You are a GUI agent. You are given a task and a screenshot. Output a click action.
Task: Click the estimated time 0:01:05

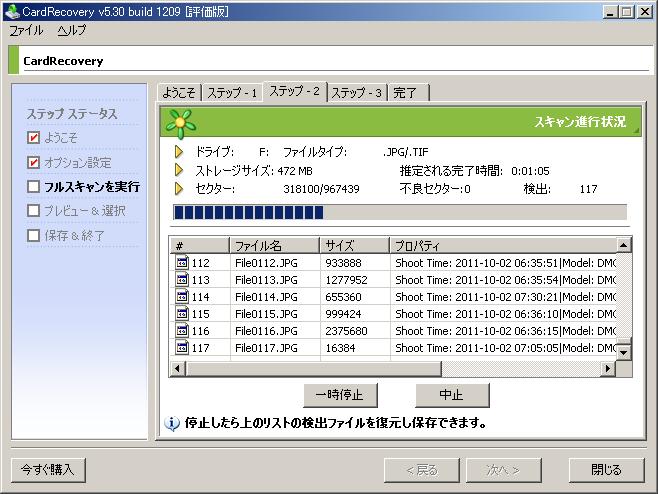(x=530, y=171)
